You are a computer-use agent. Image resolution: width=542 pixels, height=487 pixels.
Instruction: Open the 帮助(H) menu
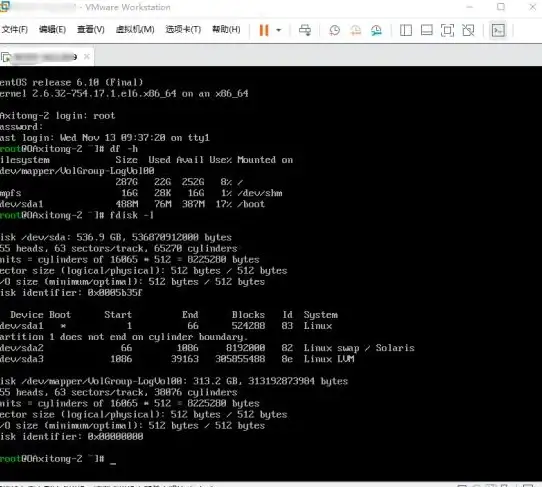pyautogui.click(x=226, y=30)
